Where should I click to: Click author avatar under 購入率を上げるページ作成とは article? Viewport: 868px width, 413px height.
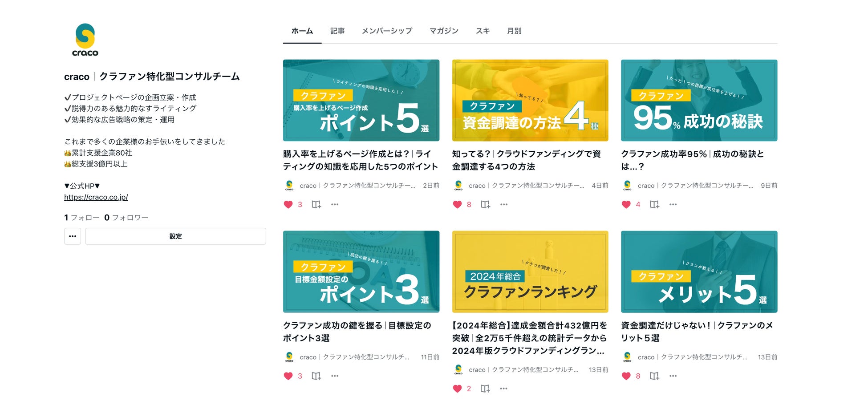click(x=289, y=186)
